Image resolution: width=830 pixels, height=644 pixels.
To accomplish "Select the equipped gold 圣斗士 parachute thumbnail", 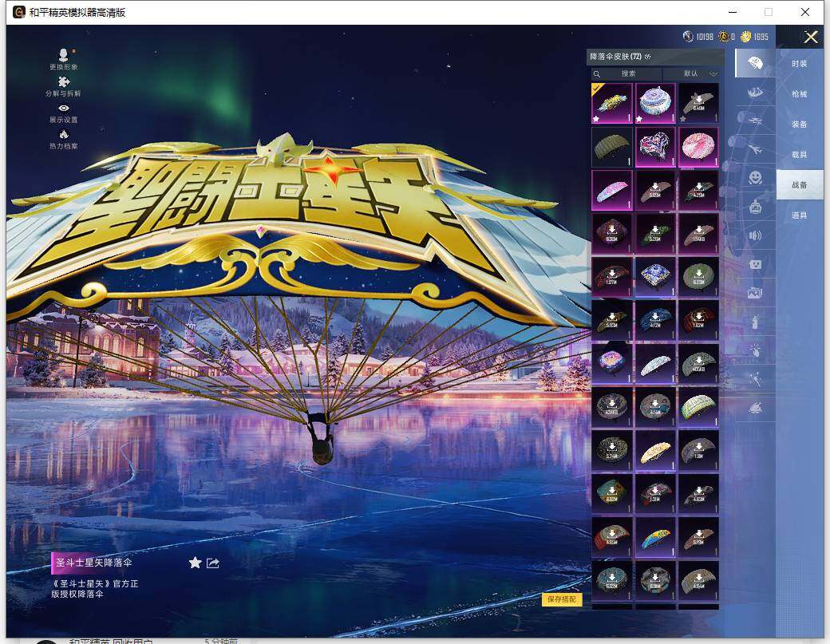I will (x=612, y=103).
